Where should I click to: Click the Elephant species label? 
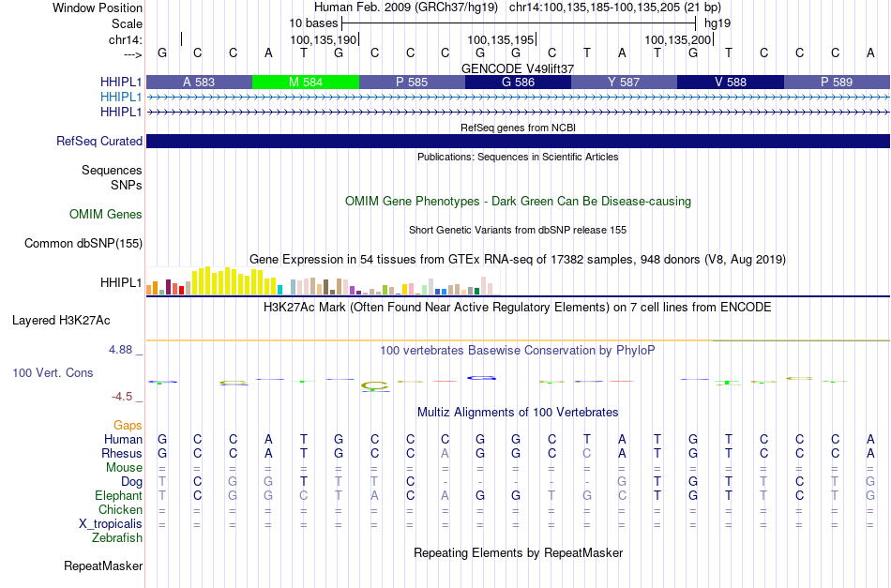(119, 496)
